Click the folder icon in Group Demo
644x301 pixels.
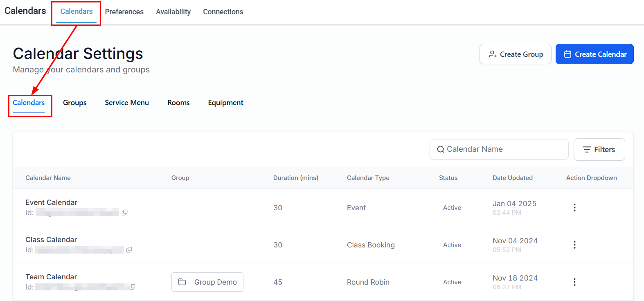tap(182, 282)
